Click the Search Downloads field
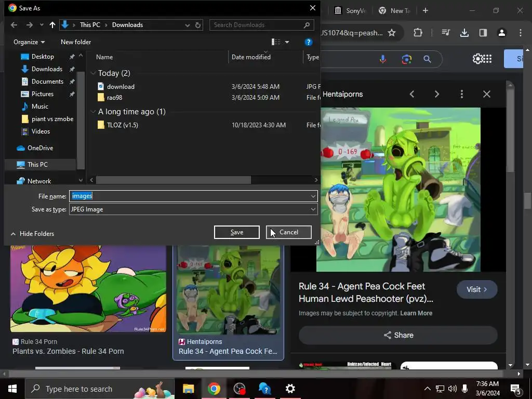532x399 pixels. click(261, 25)
